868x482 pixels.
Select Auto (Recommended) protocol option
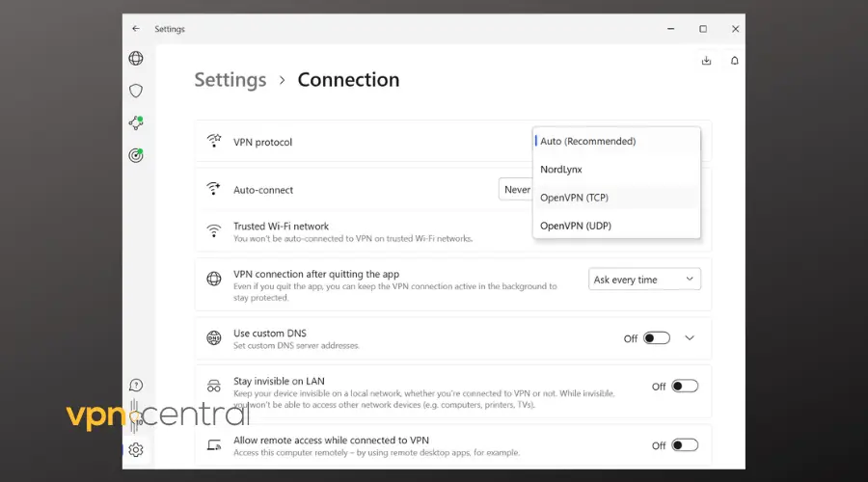click(x=616, y=141)
